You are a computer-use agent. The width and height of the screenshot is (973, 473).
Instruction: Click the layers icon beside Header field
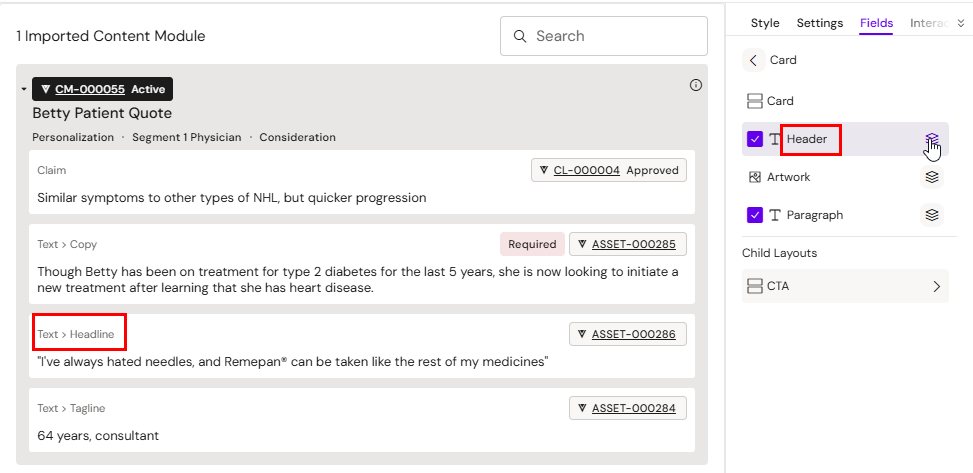click(932, 140)
